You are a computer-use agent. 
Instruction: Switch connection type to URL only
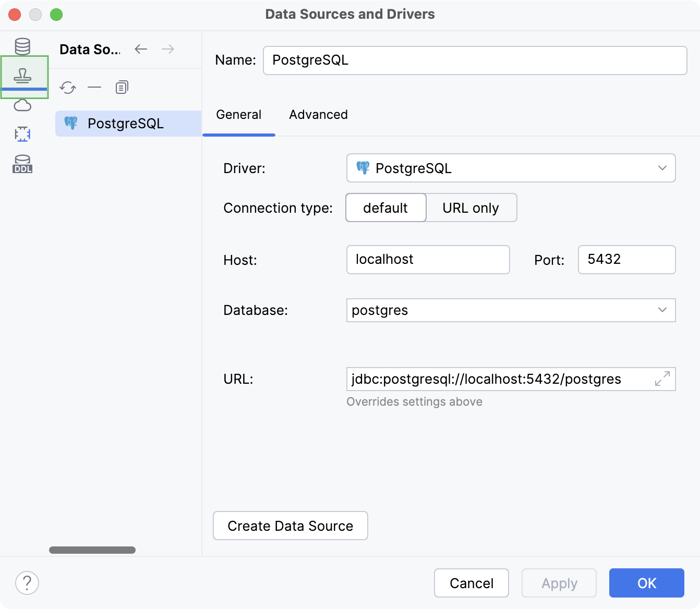[x=471, y=208]
